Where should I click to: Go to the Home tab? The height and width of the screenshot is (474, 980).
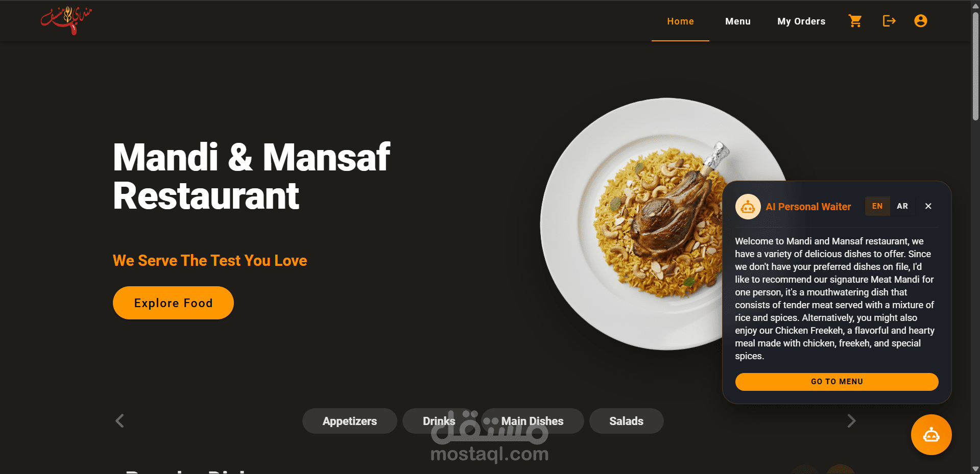[680, 21]
